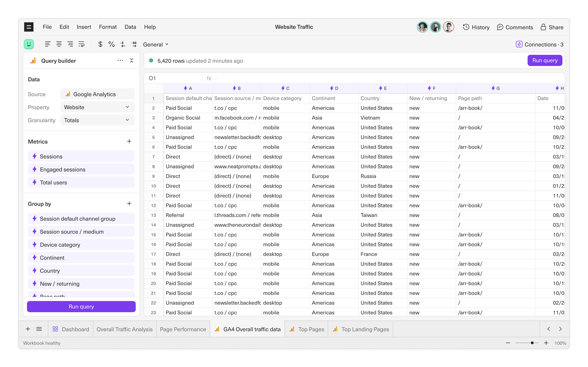Add a new Group by dimension

pyautogui.click(x=129, y=203)
